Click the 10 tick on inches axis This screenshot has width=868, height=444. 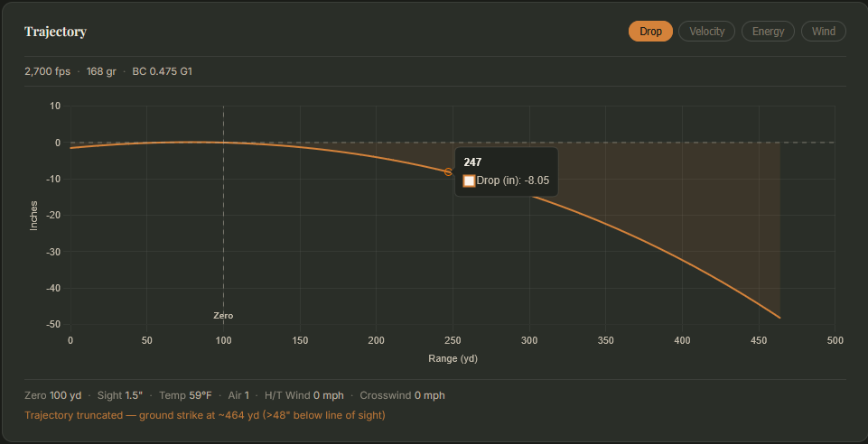[x=57, y=106]
